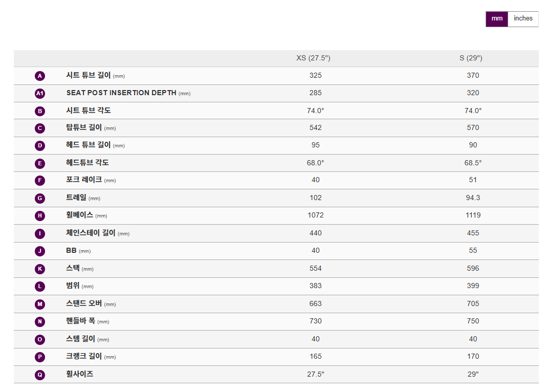Select the H wheelbase marker icon

tap(40, 215)
